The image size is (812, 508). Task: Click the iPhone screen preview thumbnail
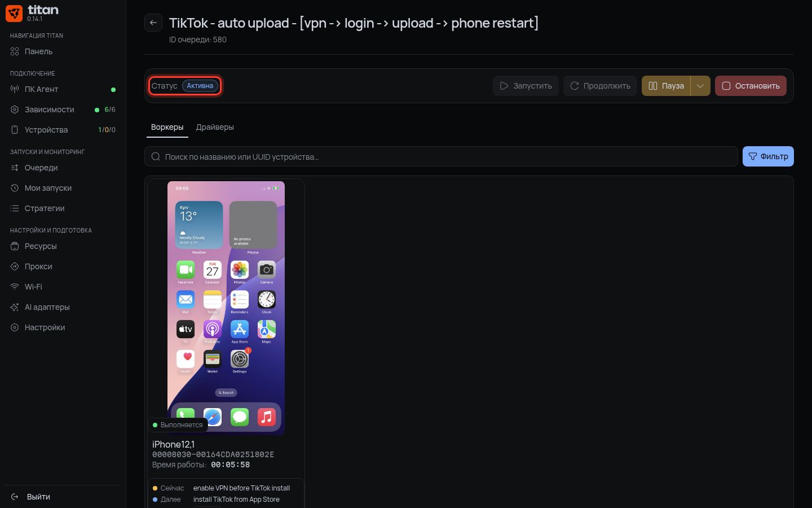(226, 308)
